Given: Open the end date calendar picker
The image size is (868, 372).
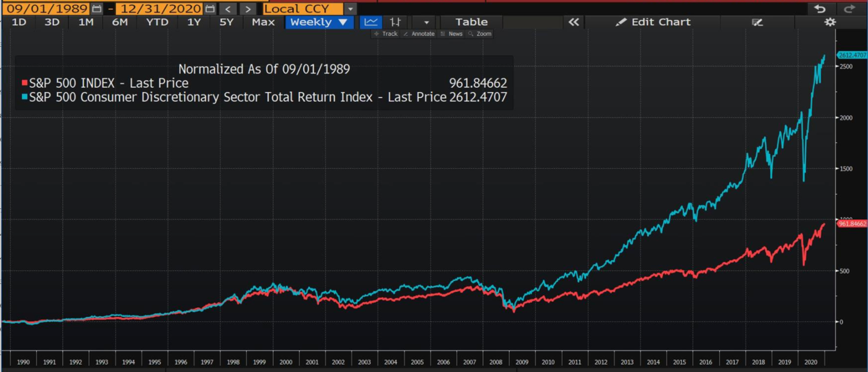Looking at the screenshot, I should coord(210,9).
